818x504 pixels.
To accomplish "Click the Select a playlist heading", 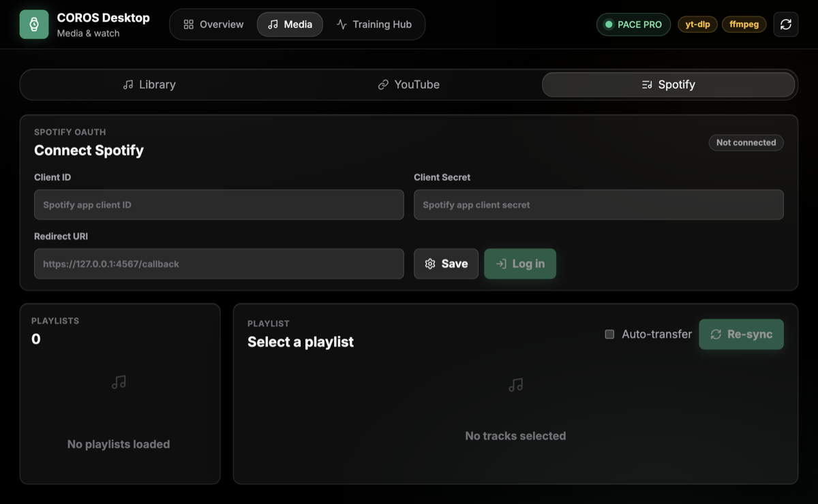I will pos(301,342).
